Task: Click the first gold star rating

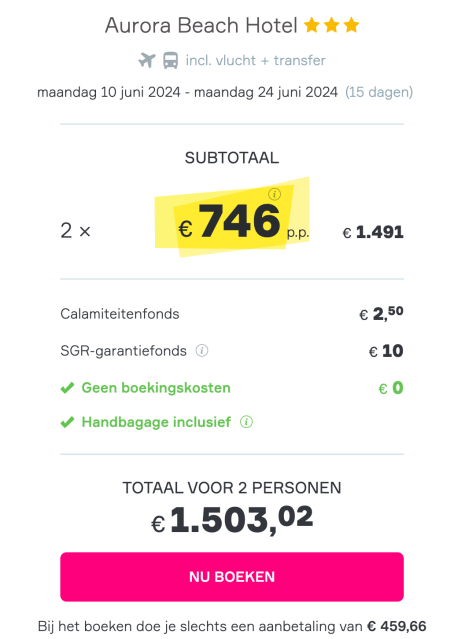Action: pos(312,25)
